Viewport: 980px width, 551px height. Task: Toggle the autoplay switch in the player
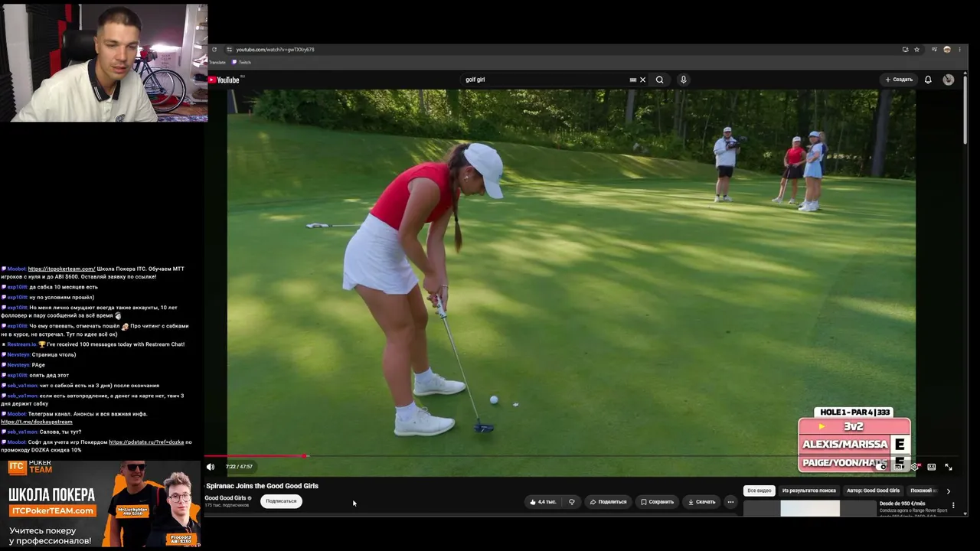click(x=882, y=467)
